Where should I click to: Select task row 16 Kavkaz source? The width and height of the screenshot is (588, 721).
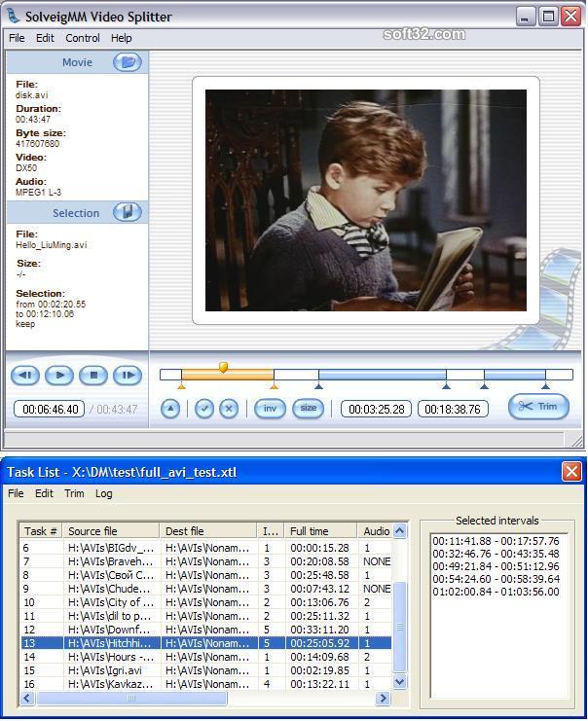205,684
